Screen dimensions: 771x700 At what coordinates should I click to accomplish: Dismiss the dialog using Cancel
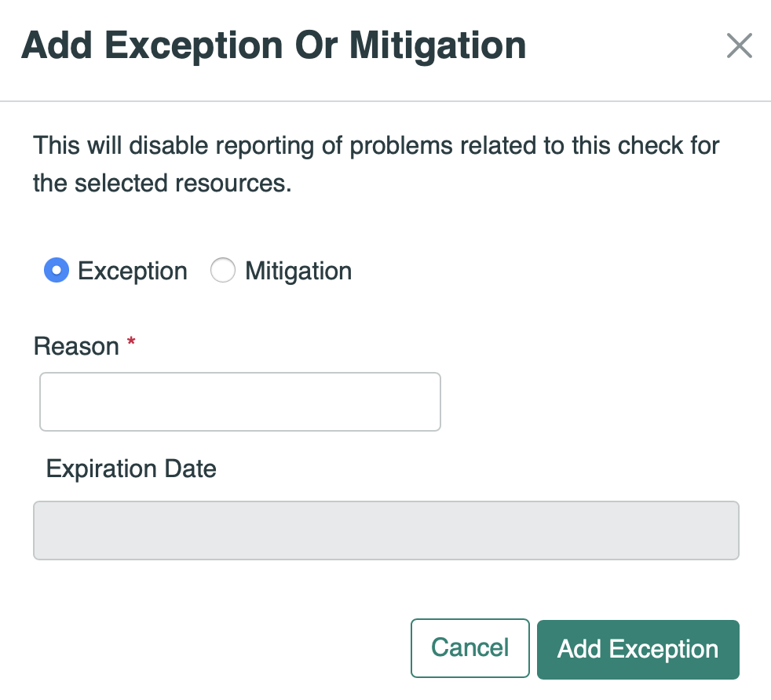click(470, 648)
